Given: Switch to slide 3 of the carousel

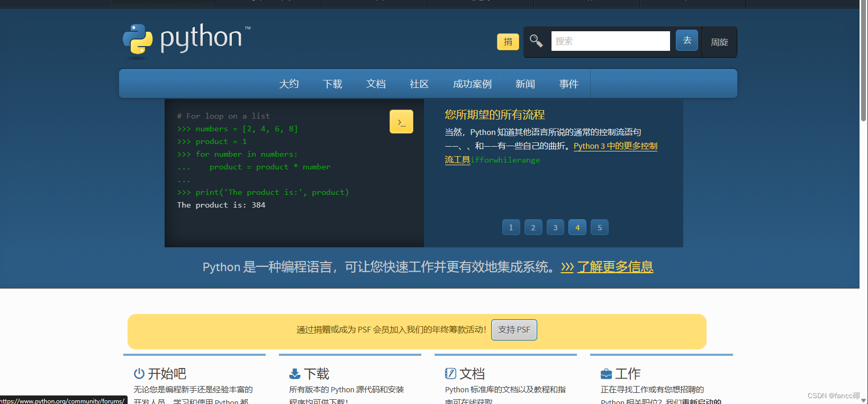Looking at the screenshot, I should pos(555,227).
